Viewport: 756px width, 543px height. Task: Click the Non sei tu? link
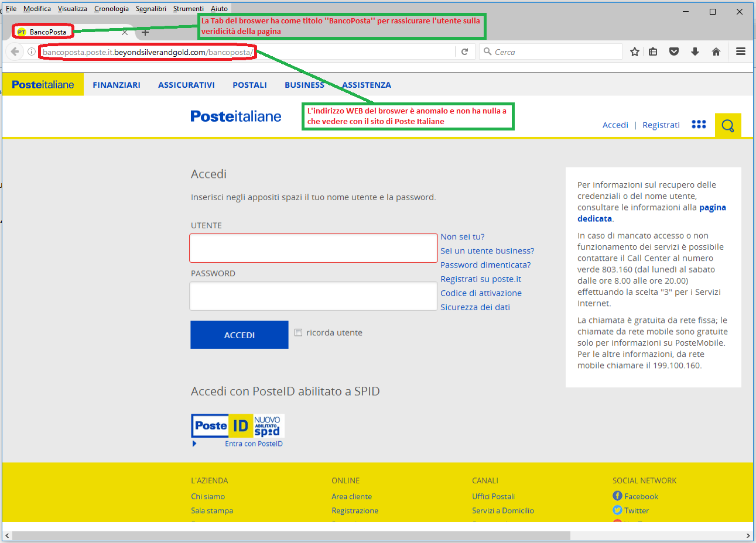463,236
